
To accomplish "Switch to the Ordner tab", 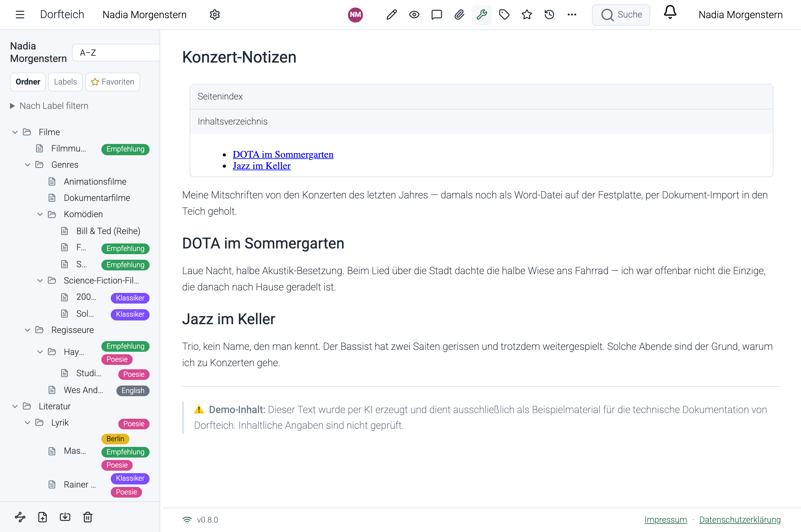I will 28,82.
